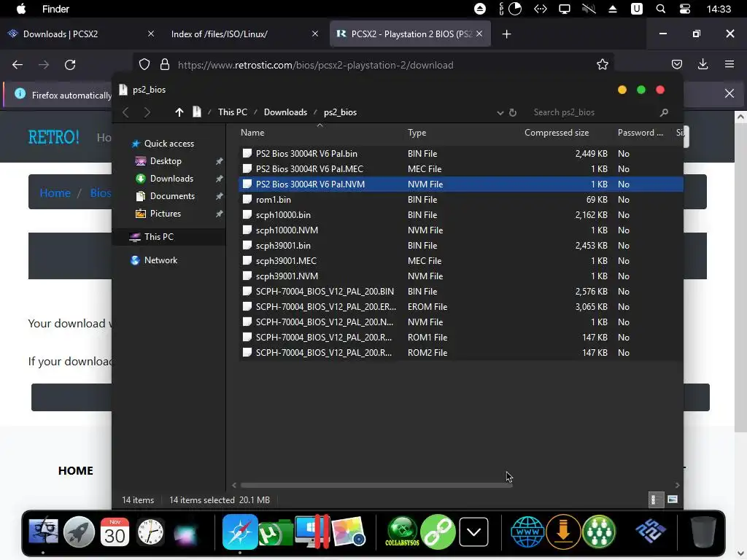
Task: Bookmark this page with star icon
Action: [x=602, y=65]
